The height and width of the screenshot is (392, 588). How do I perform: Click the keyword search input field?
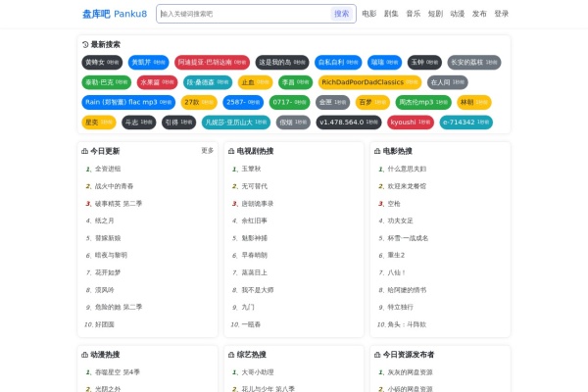coord(244,14)
